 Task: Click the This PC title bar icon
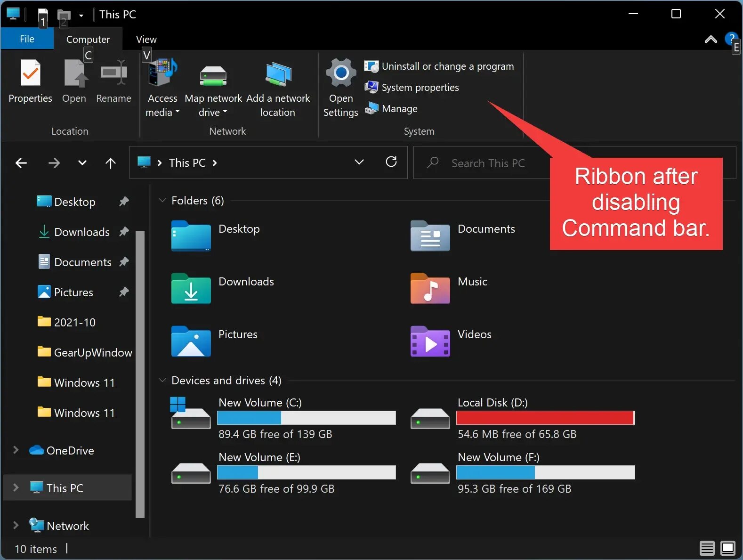click(13, 14)
